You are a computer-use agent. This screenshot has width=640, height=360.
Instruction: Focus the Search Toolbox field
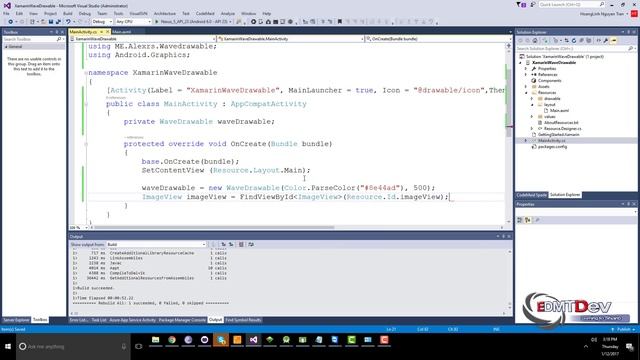(x=29, y=39)
